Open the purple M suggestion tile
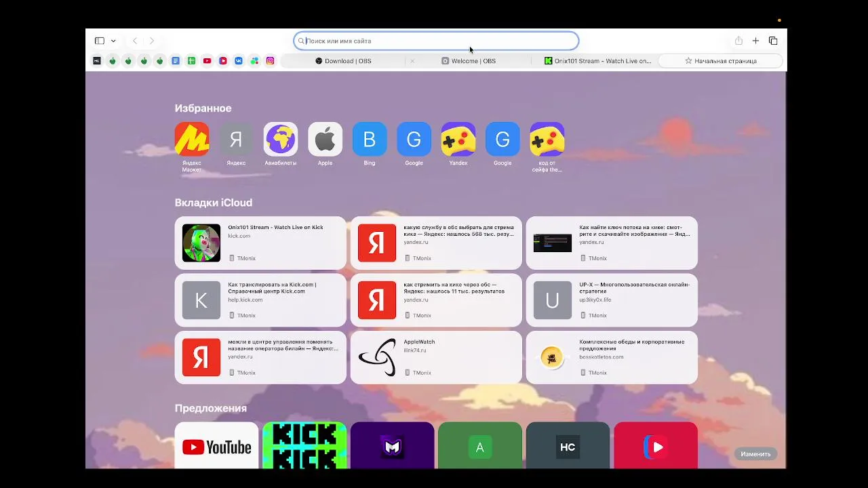 392,445
